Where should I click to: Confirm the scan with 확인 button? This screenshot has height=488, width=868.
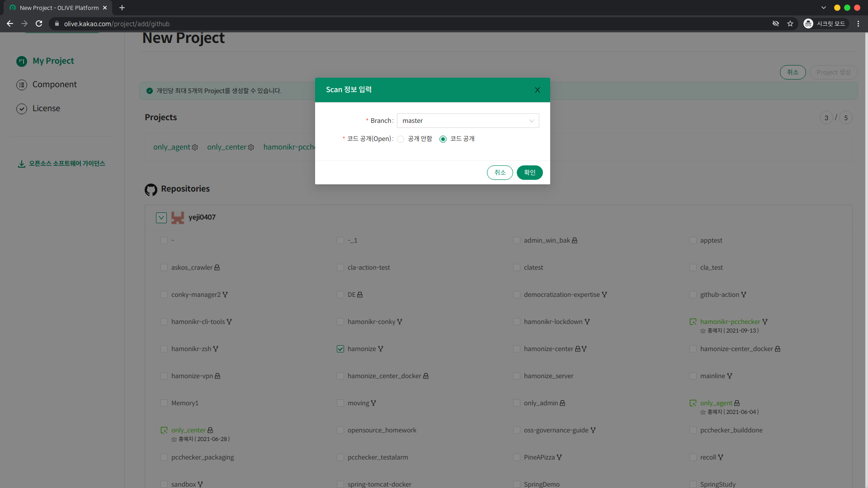point(529,173)
